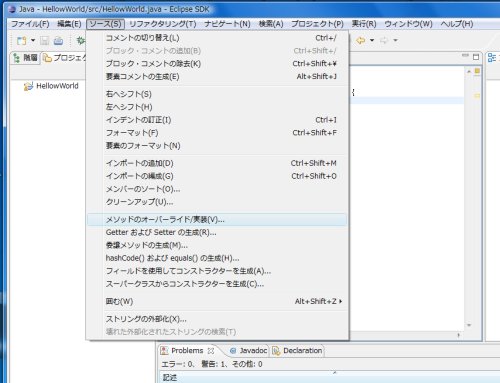Click the forward navigation arrow icon
This screenshot has width=500, height=383.
(384, 40)
